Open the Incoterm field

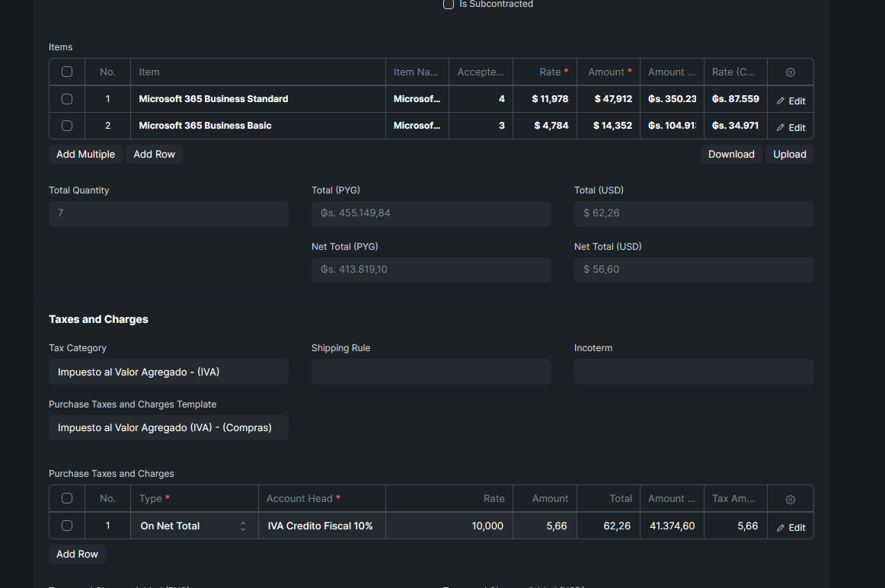pos(695,372)
